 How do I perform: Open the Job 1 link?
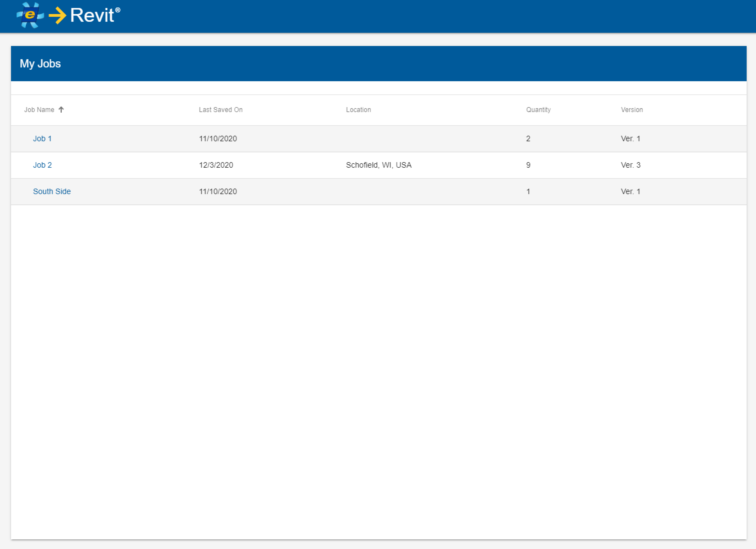point(42,138)
